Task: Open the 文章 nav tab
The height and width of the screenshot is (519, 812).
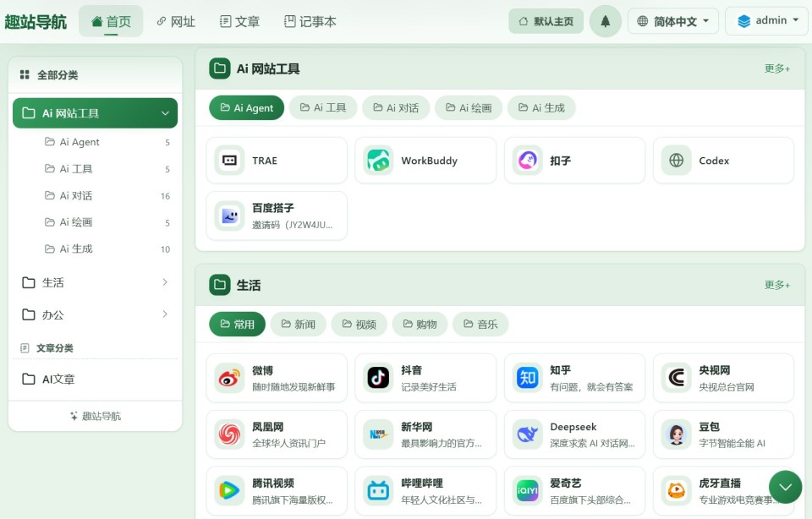Action: [239, 21]
